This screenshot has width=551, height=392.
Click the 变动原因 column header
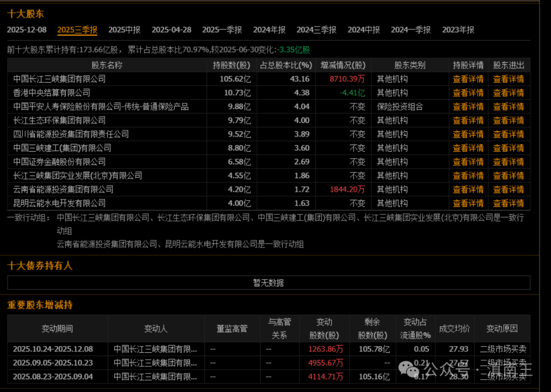coord(502,329)
